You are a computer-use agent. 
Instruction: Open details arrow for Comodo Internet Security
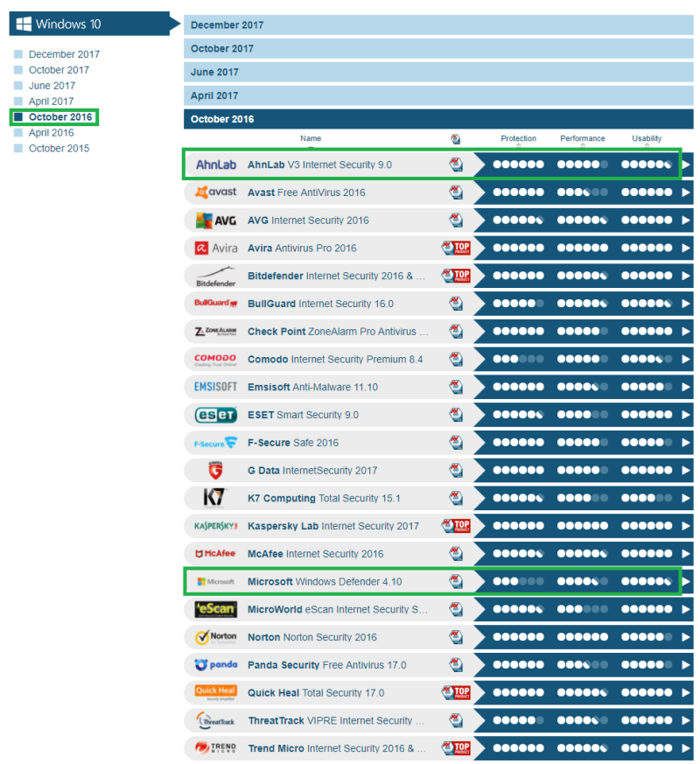[x=686, y=359]
